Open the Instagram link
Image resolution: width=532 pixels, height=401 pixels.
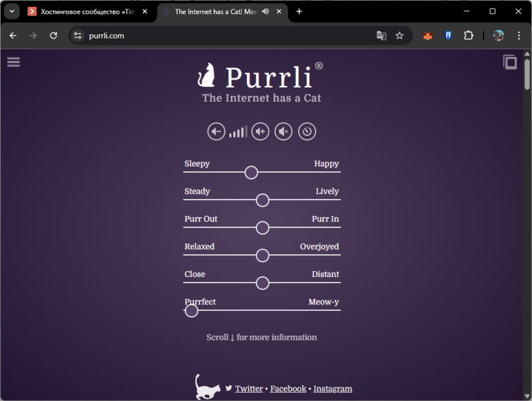pos(332,388)
